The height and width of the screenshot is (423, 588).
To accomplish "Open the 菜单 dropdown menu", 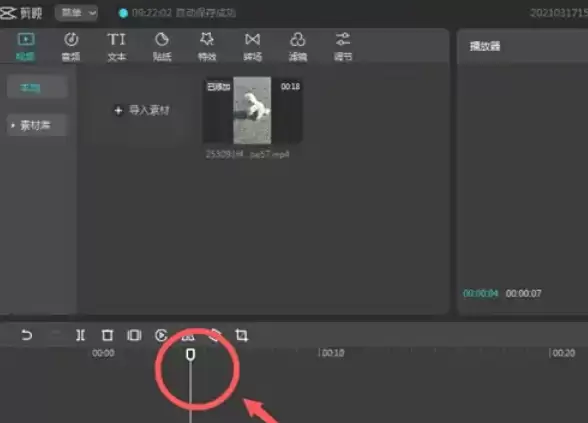I will (x=76, y=13).
